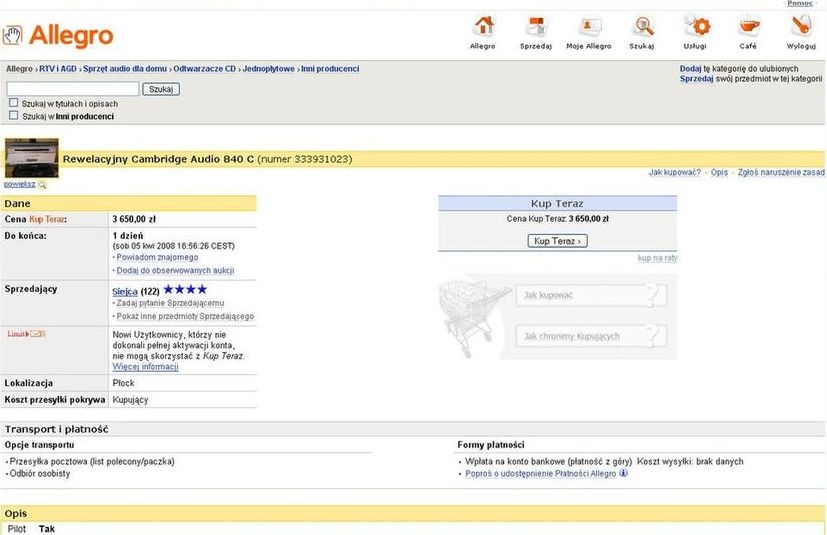
Task: Open the 'Jak kupować' help box
Action: coord(591,295)
